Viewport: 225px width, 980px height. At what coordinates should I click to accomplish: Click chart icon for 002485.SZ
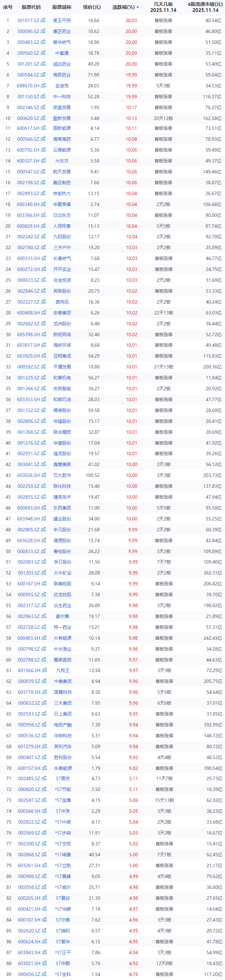point(43,779)
